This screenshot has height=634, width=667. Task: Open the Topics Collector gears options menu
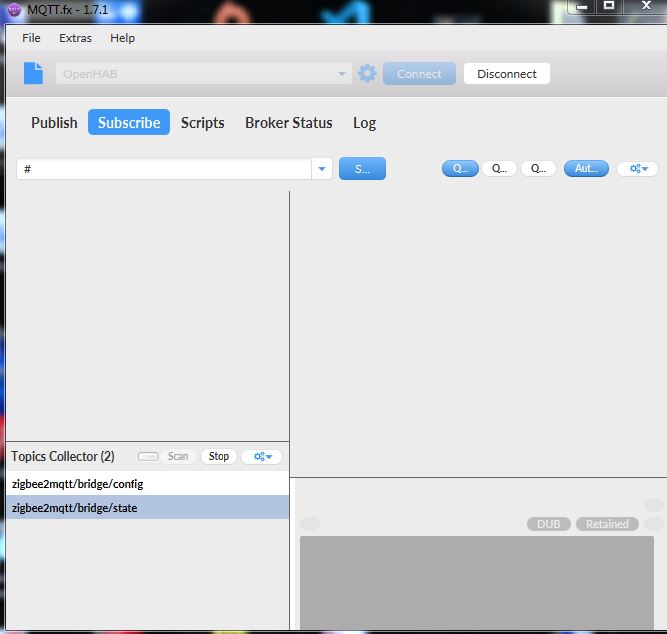tap(262, 457)
